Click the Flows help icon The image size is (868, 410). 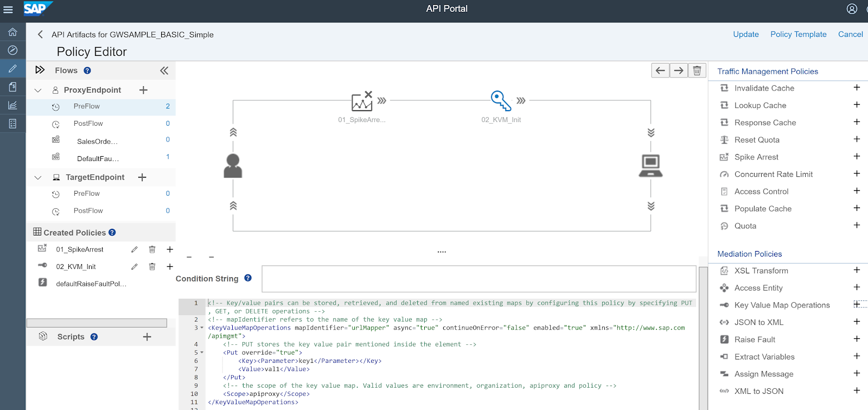[x=87, y=71]
